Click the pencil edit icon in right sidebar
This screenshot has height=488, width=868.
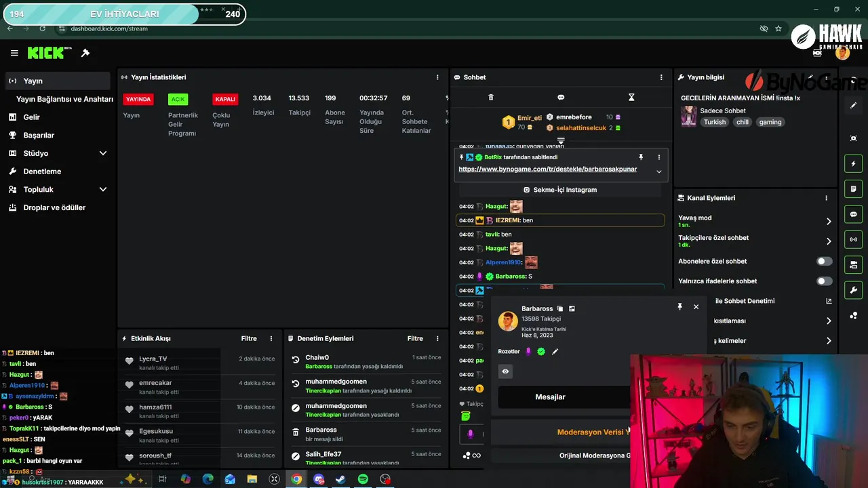[853, 106]
